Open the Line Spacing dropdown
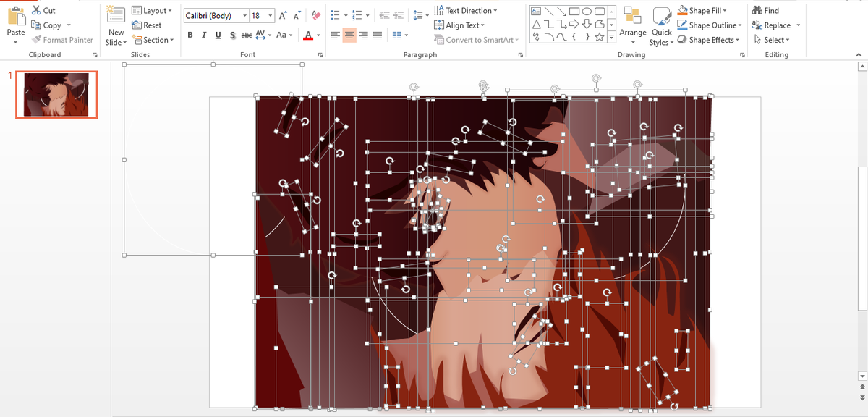The height and width of the screenshot is (417, 868). 420,15
